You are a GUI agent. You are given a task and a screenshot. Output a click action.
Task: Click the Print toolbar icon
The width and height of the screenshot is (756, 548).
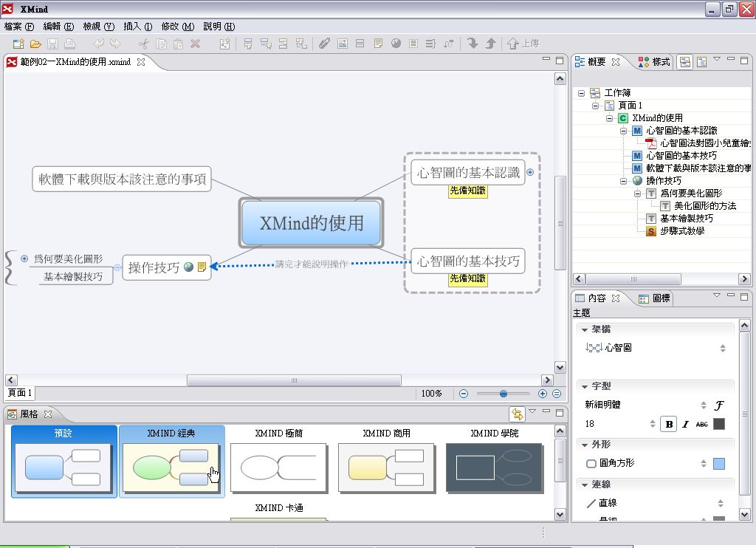click(70, 44)
